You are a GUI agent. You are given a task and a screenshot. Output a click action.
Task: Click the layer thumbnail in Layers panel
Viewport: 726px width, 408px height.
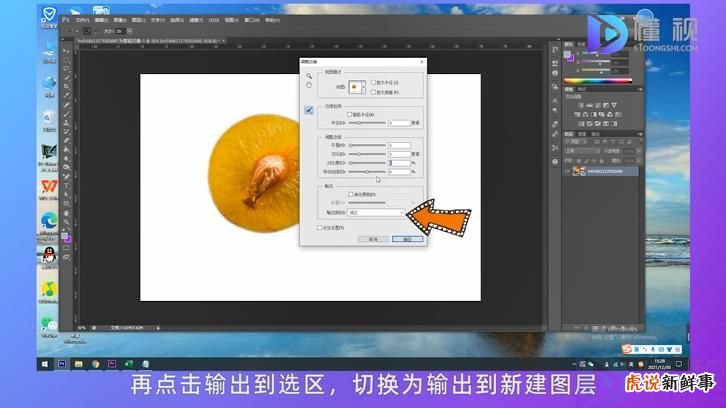tap(579, 171)
